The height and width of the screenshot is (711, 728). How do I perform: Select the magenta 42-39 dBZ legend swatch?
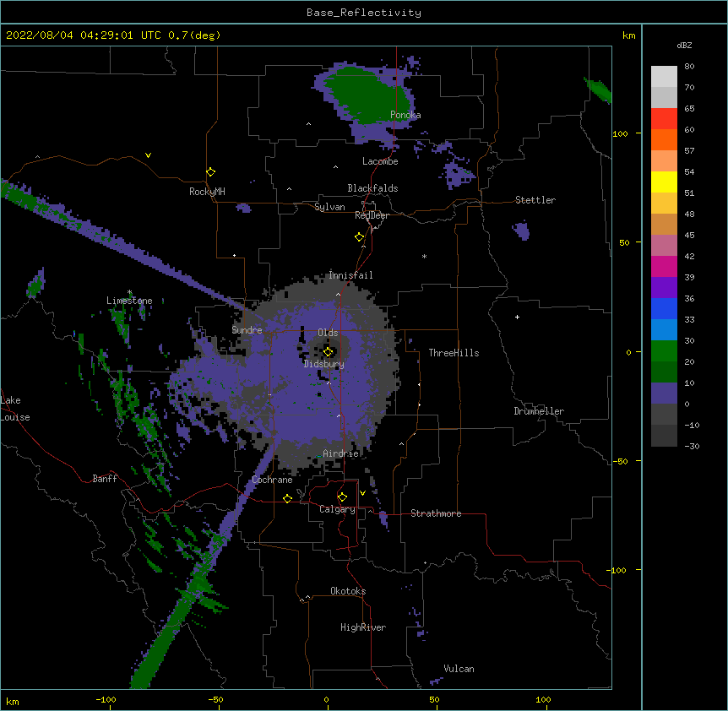(664, 267)
